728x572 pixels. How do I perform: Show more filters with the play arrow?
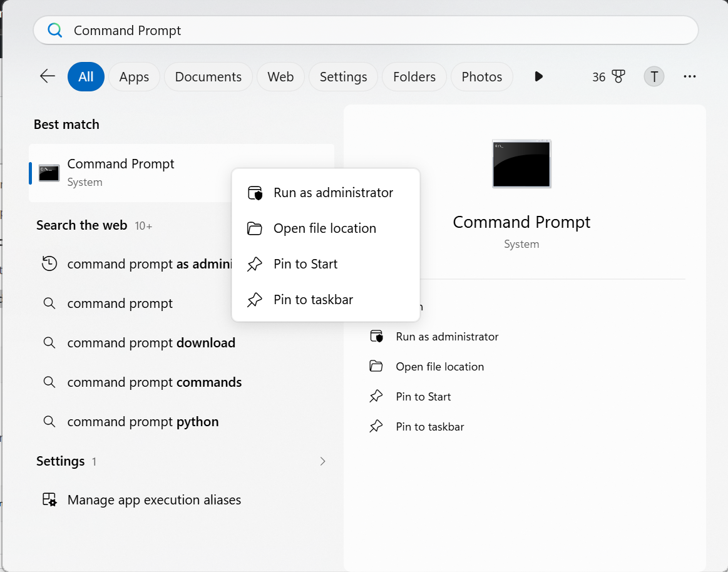538,76
